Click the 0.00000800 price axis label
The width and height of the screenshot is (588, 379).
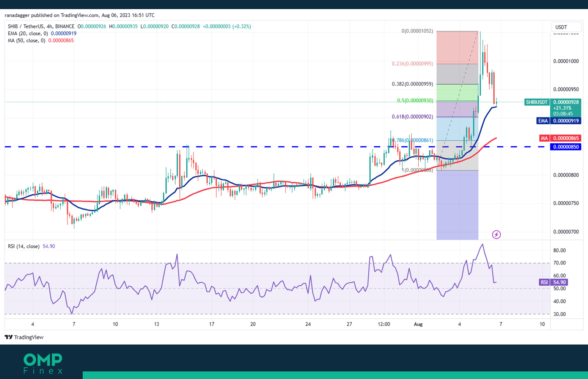click(x=566, y=175)
